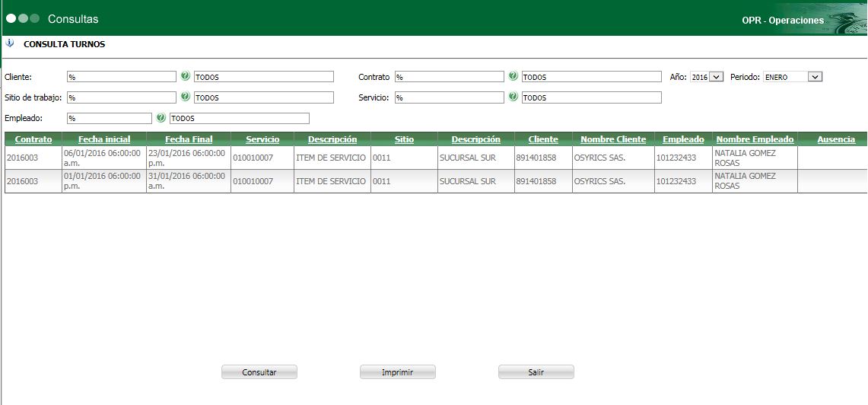Sort by the Nombre Cliente column header

point(613,139)
